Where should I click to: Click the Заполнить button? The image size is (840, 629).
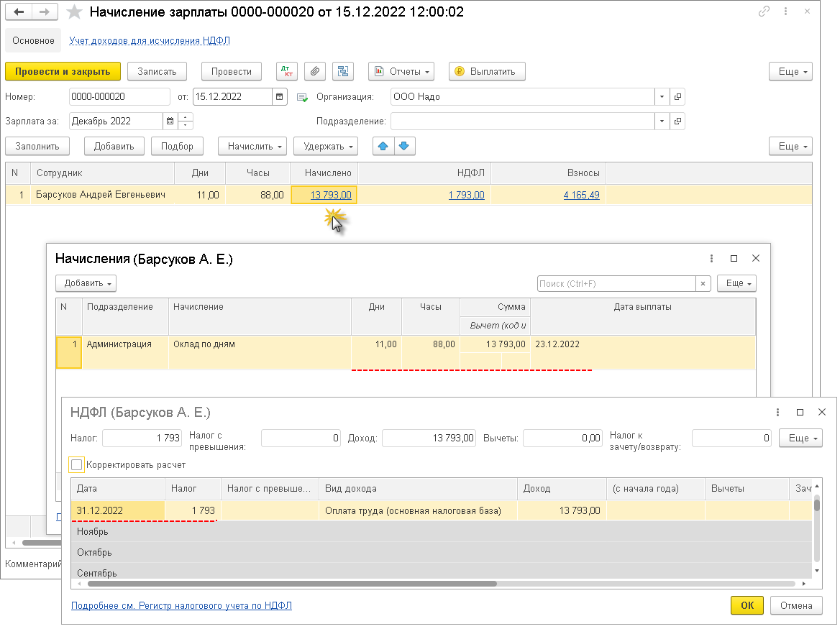[x=37, y=146]
